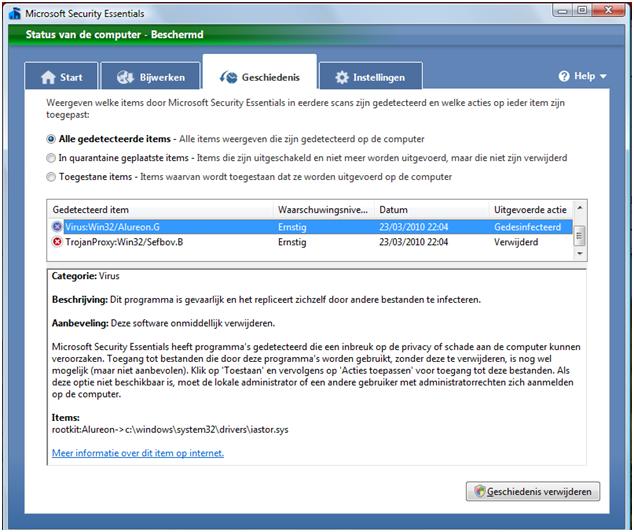Maximize the Security Essentials window
Screen dimensions: 634x532
click(582, 10)
